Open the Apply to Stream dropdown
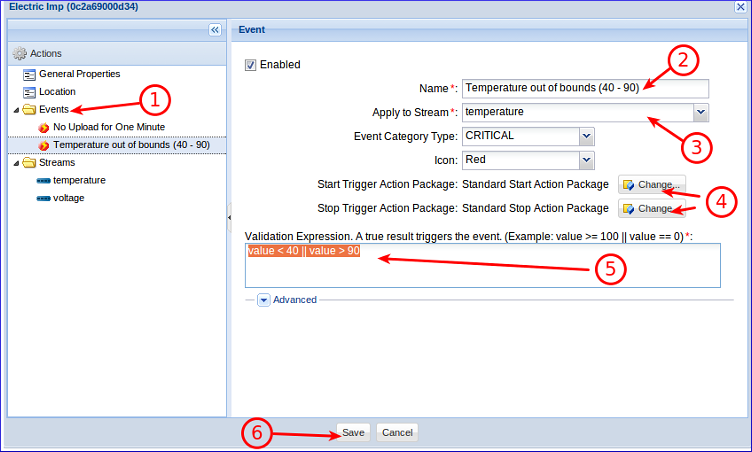 700,112
